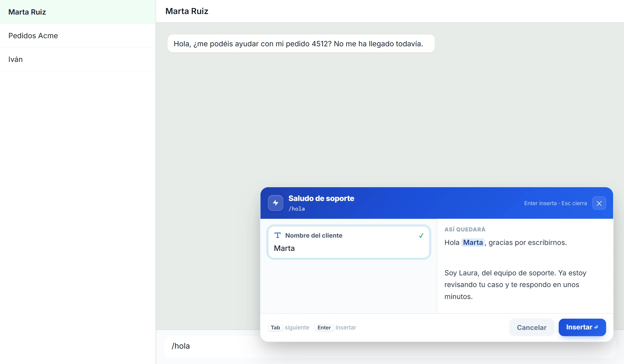
Task: Open the Marta Ruiz conversation in sidebar
Action: point(78,12)
